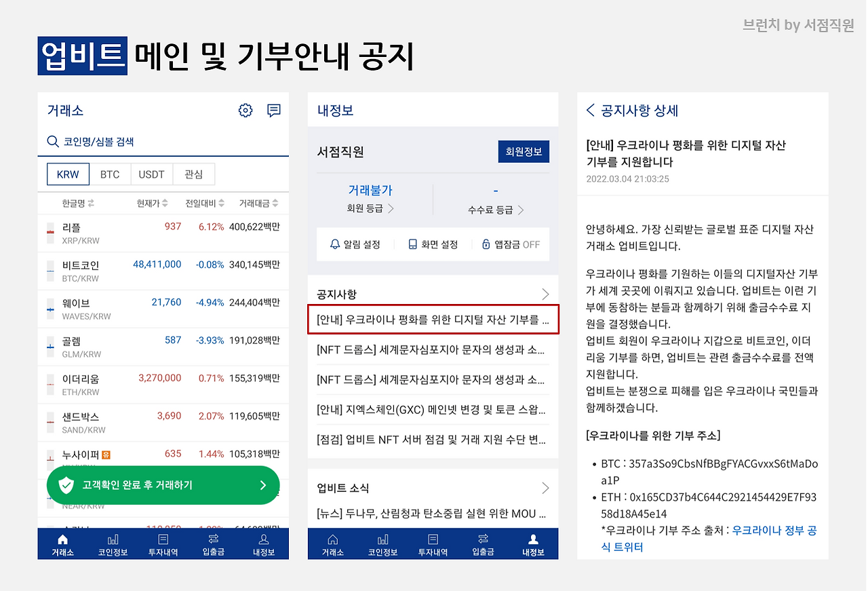Screen dimensions: 868x591
Task: Go back using 공지사항 상세 arrow
Action: (x=591, y=111)
